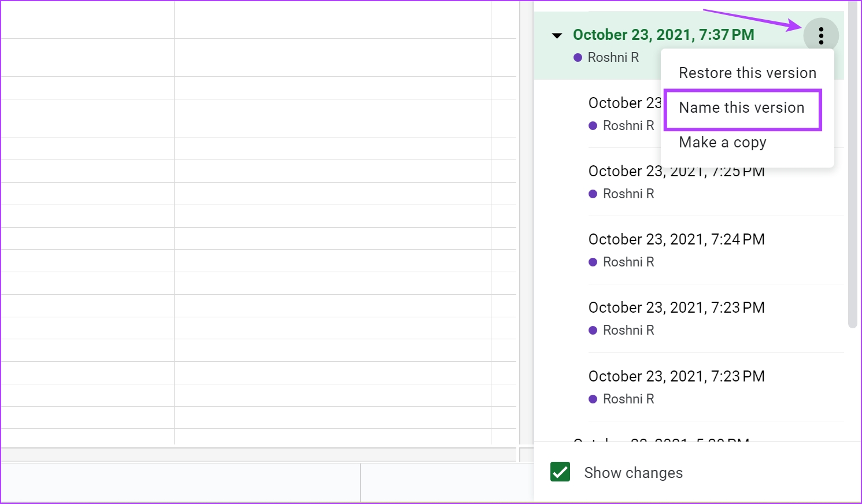Select the October 23, 2021, 7:25 PM version
862x504 pixels.
[x=716, y=182]
